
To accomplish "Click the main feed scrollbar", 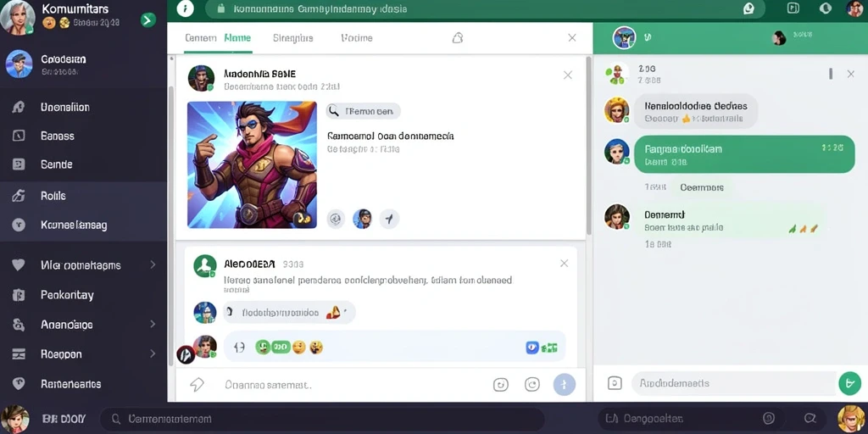I will (x=588, y=144).
